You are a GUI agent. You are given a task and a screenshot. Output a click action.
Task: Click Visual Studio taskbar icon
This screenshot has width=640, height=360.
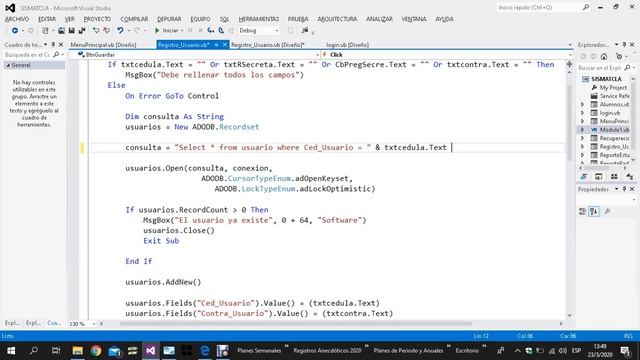151,351
